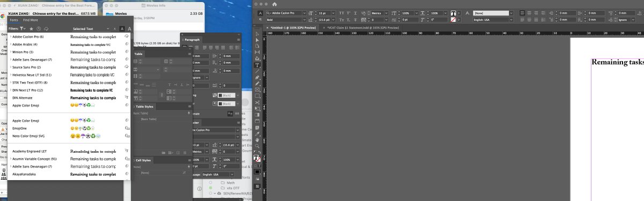This screenshot has width=644, height=201.
Task: Select the Cell Styles panel tab
Action: pos(143,160)
